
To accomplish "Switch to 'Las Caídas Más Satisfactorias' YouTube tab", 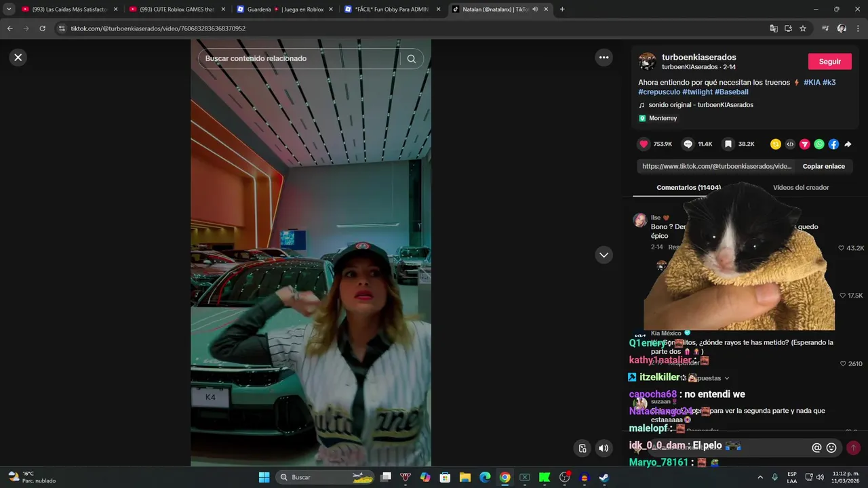I will pos(70,9).
